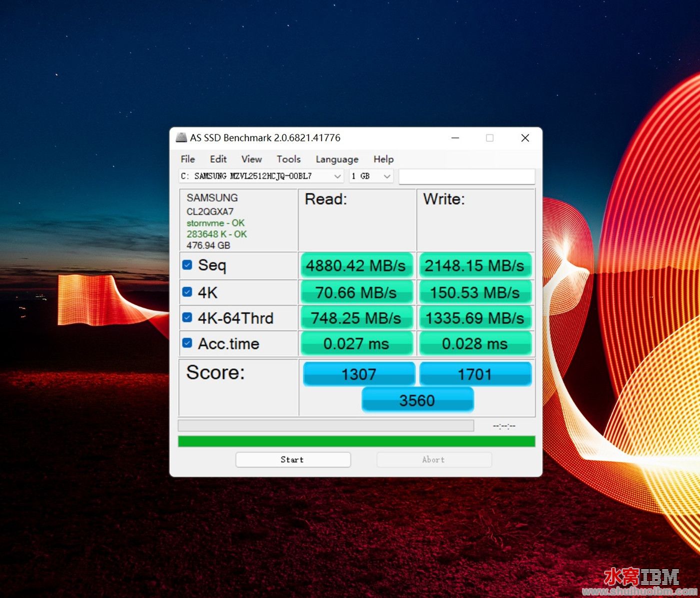Close the AS SSD Benchmark window

525,138
